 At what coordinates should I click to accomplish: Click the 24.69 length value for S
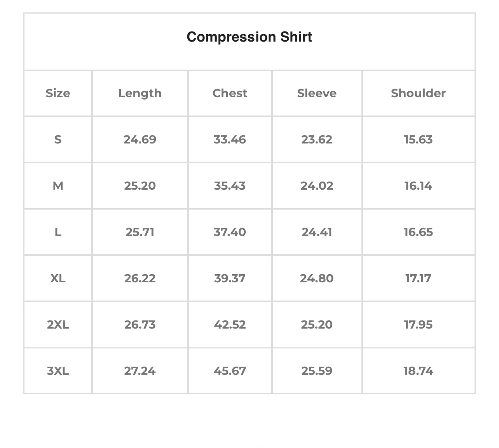pos(140,140)
